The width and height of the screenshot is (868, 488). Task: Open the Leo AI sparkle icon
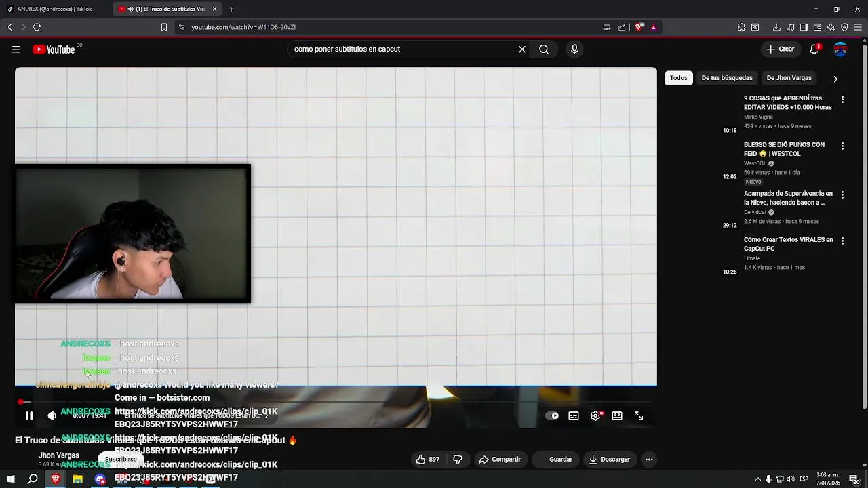831,27
